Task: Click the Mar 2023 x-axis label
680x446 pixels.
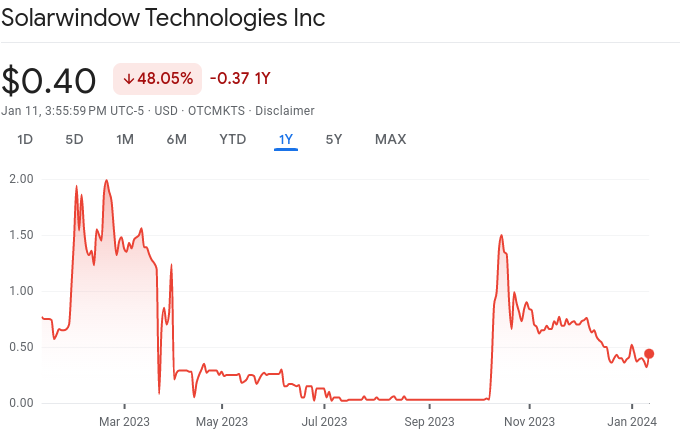Action: coord(125,421)
